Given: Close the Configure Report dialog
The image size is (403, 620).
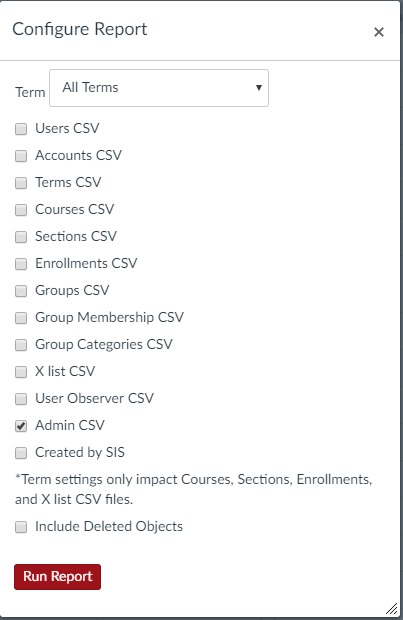Looking at the screenshot, I should coord(378,32).
